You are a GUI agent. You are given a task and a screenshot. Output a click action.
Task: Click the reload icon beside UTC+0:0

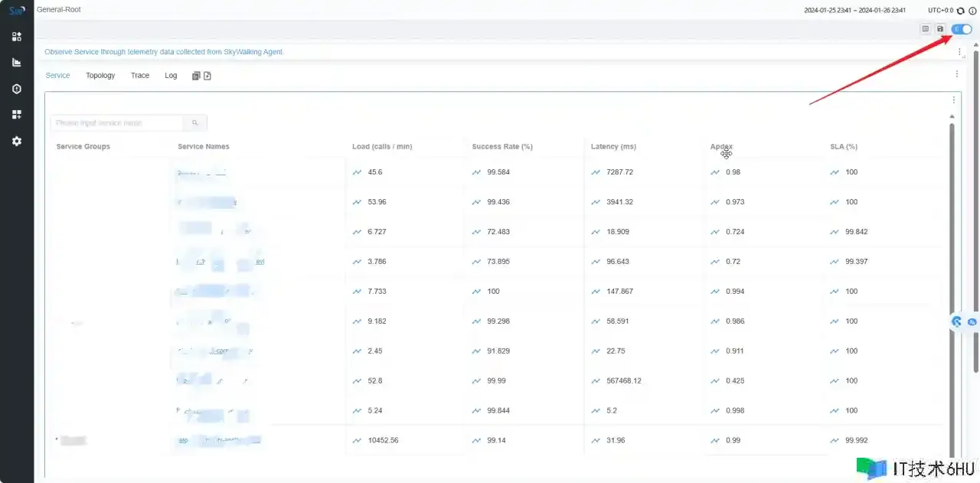click(x=961, y=11)
